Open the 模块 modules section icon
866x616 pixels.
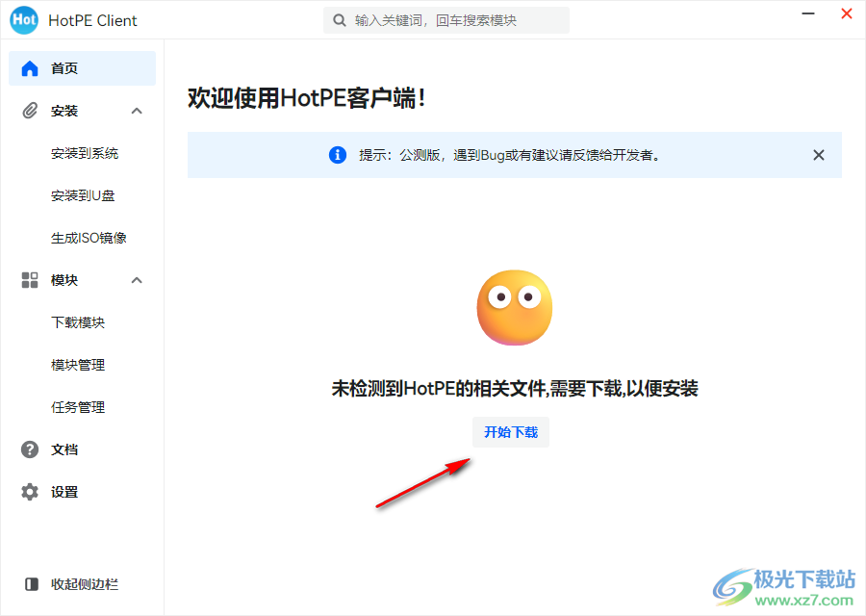click(x=29, y=279)
